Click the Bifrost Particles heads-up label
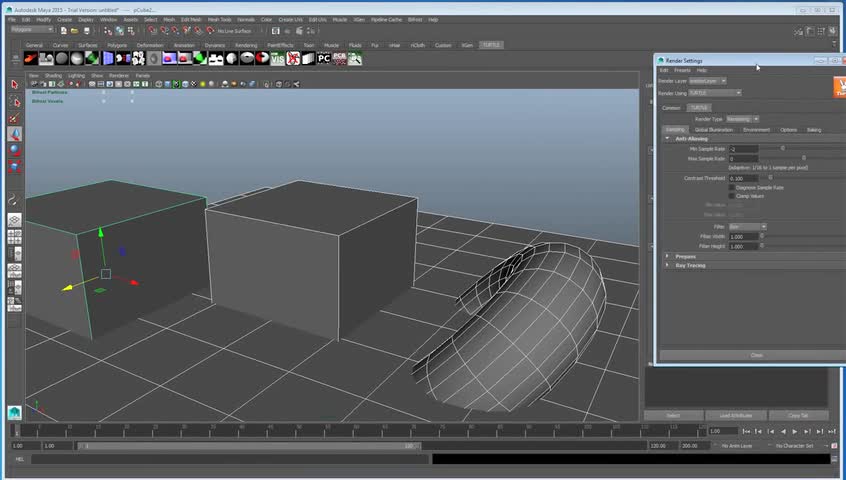 tap(50, 92)
